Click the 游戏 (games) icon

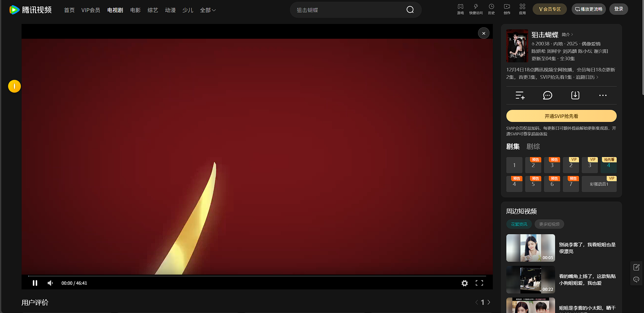point(460,9)
